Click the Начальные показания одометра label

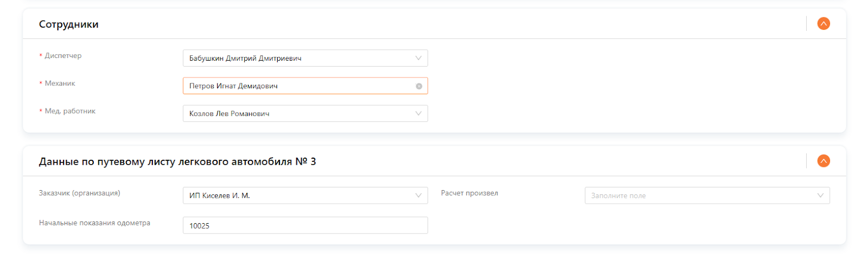click(x=94, y=223)
